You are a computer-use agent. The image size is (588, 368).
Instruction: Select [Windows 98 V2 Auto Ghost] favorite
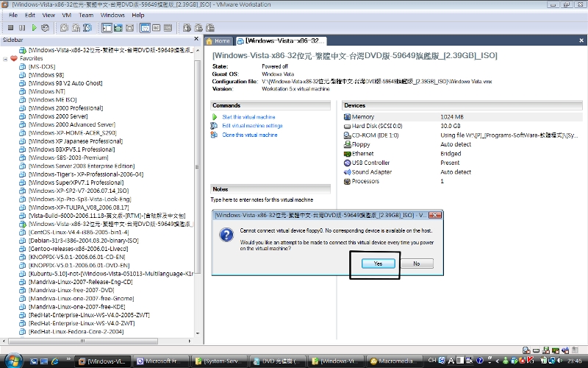coord(65,83)
